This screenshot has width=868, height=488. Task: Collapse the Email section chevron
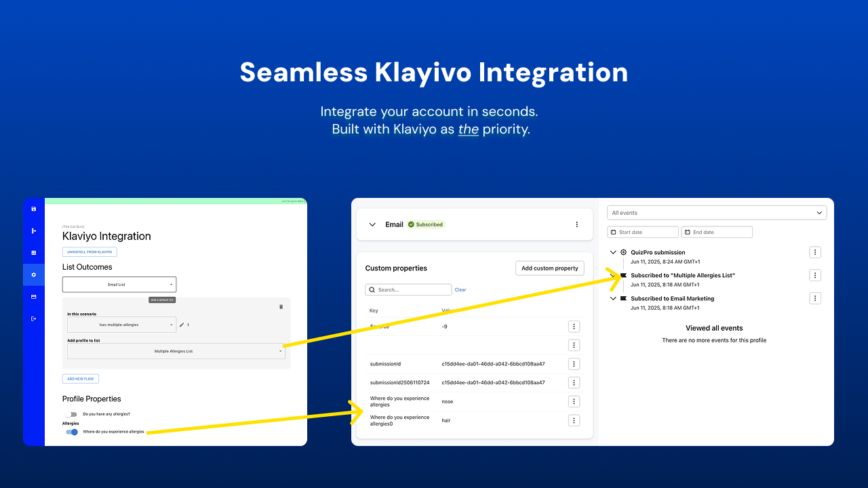(x=372, y=224)
